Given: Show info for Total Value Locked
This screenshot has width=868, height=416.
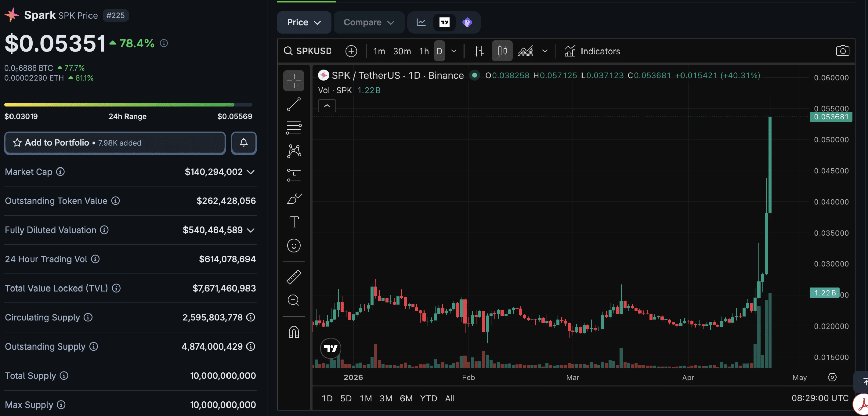Looking at the screenshot, I should pyautogui.click(x=116, y=288).
